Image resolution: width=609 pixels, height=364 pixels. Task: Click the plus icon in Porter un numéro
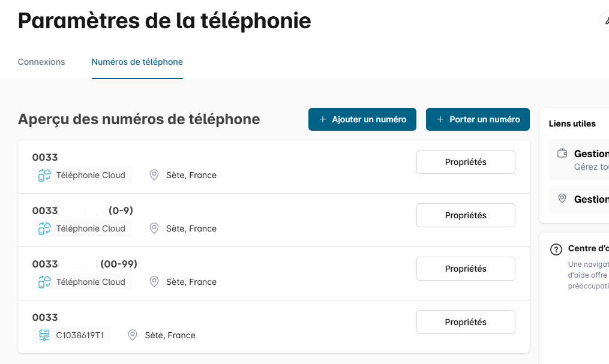tap(440, 119)
